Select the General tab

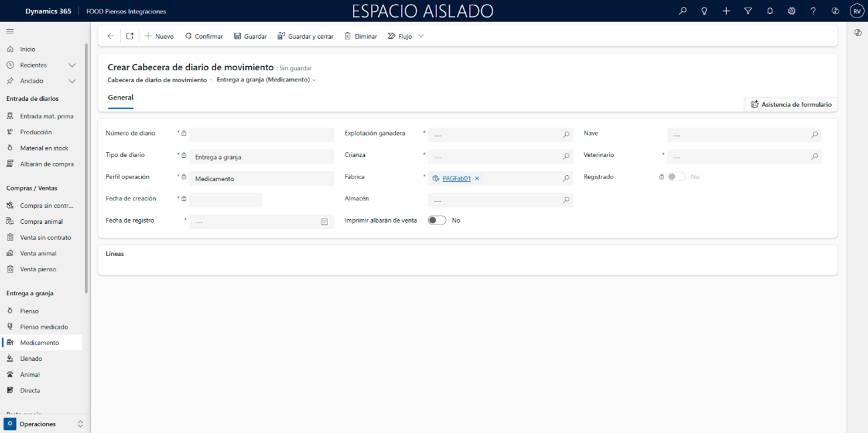121,98
